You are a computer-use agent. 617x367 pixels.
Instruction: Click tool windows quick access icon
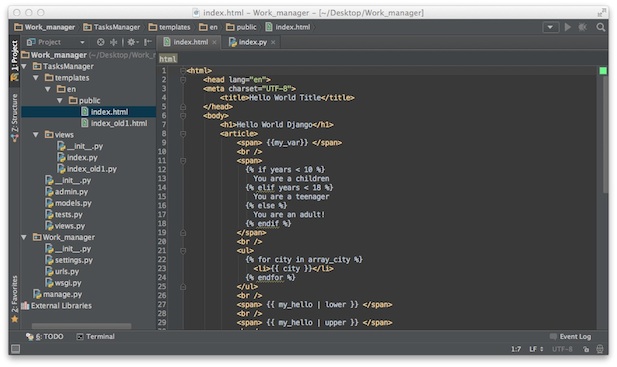tap(16, 349)
